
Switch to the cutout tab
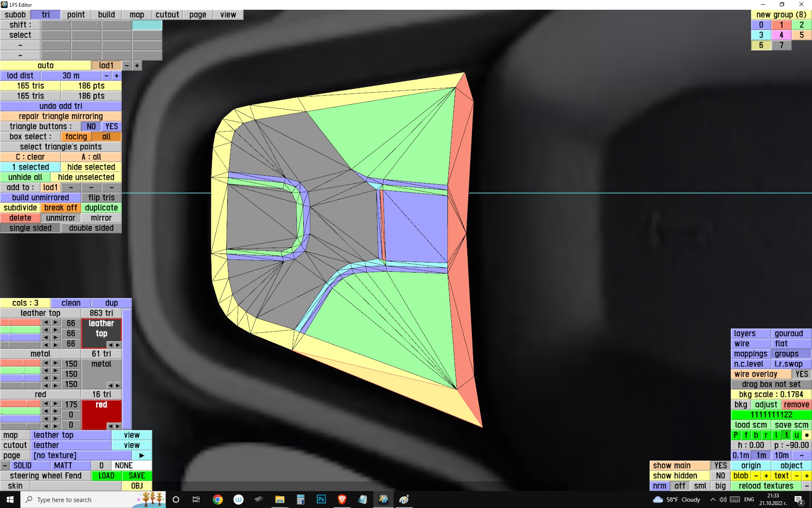[167, 15]
